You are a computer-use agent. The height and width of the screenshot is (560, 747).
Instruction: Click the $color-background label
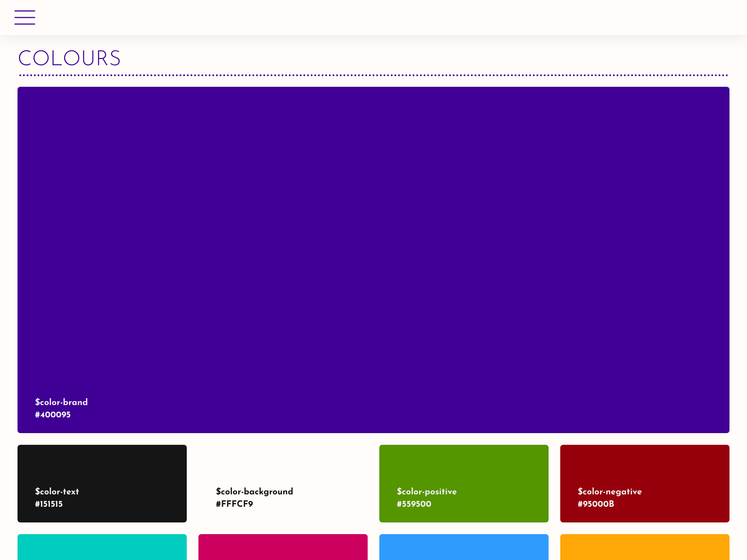click(x=255, y=491)
